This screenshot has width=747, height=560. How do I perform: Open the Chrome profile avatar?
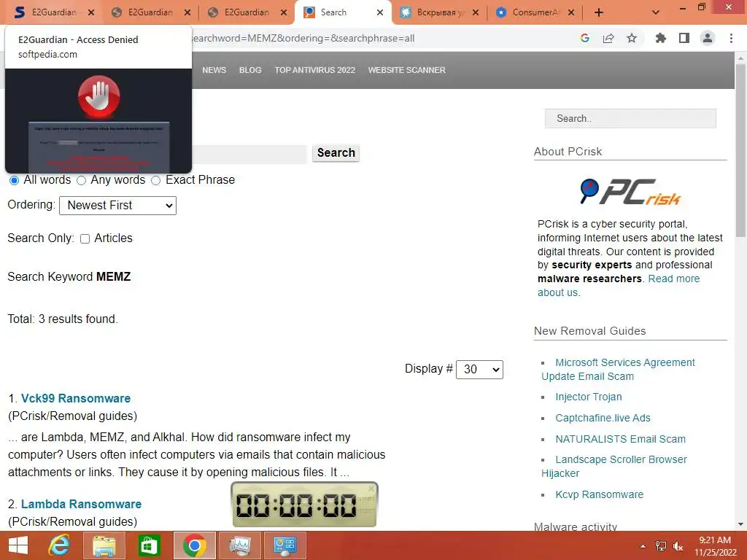coord(708,38)
